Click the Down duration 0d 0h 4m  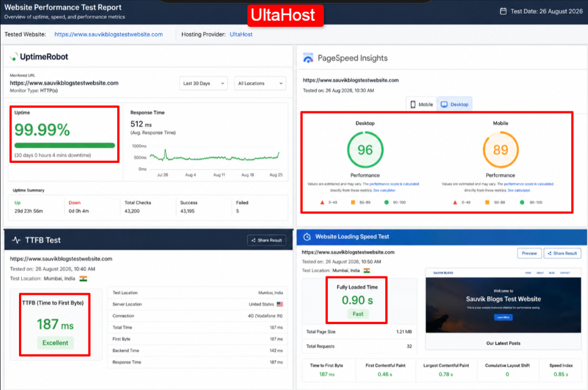click(x=79, y=211)
